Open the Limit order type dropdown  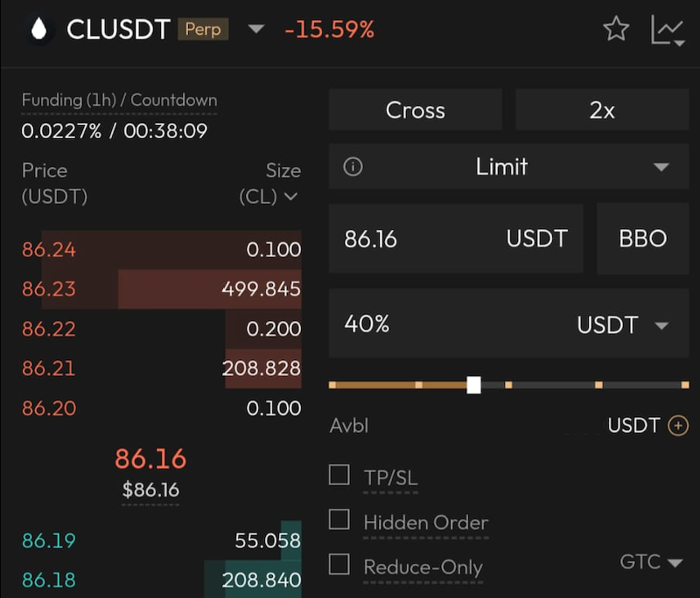pos(508,167)
